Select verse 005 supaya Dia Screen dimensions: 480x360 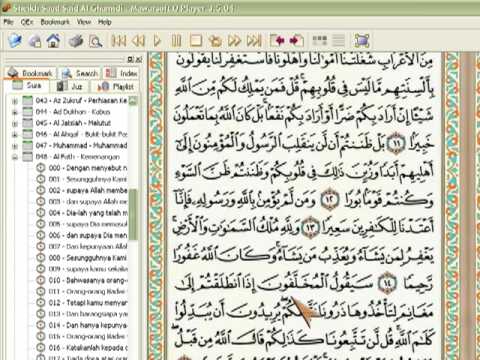pyautogui.click(x=88, y=224)
